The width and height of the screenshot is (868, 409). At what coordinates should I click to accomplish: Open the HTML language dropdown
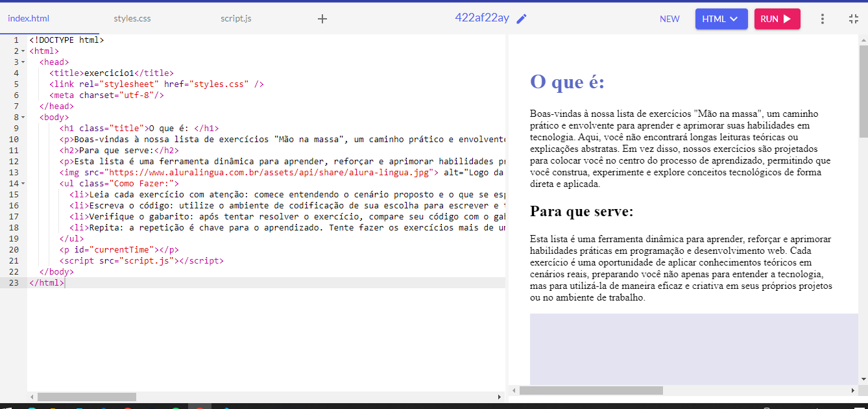coord(721,19)
